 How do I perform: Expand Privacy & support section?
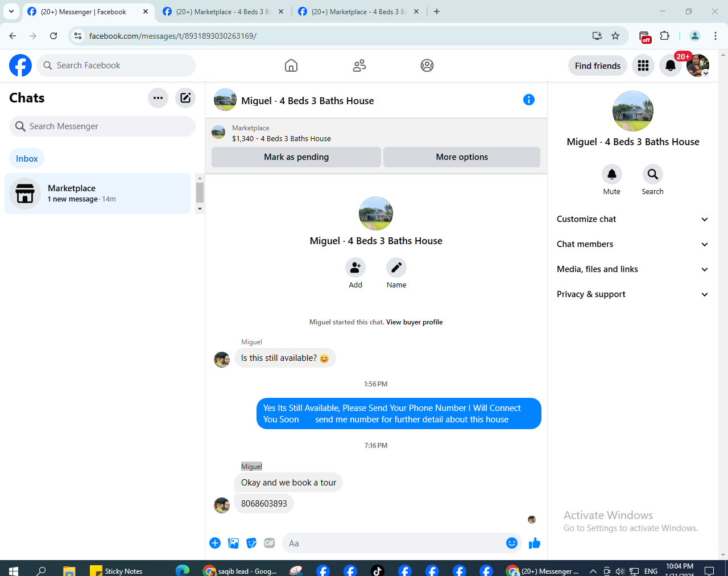[633, 294]
